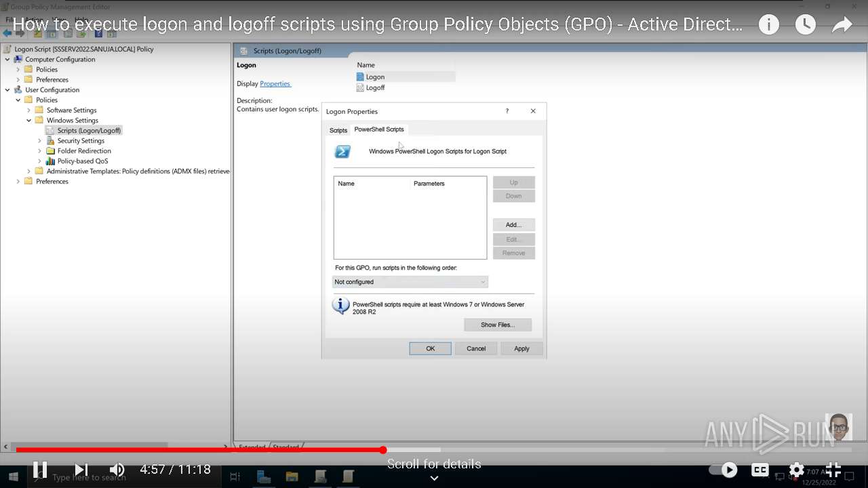This screenshot has height=488, width=868.
Task: Click the Show Files... button
Action: 497,325
